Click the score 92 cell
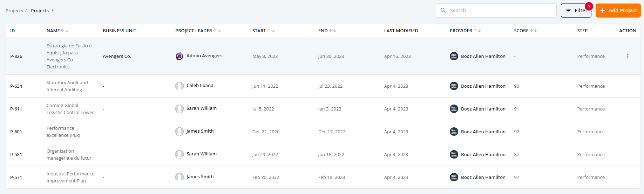This screenshot has width=644, height=194. pos(516,132)
